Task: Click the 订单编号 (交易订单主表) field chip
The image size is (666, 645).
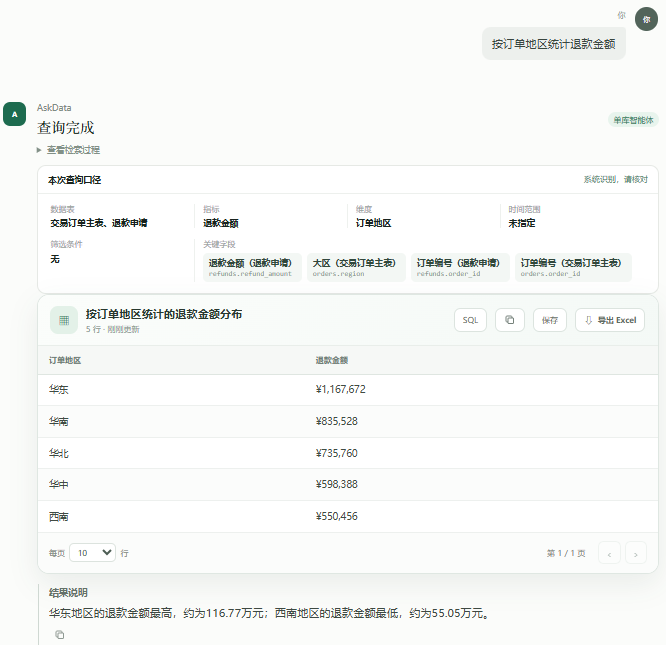Action: (x=573, y=268)
